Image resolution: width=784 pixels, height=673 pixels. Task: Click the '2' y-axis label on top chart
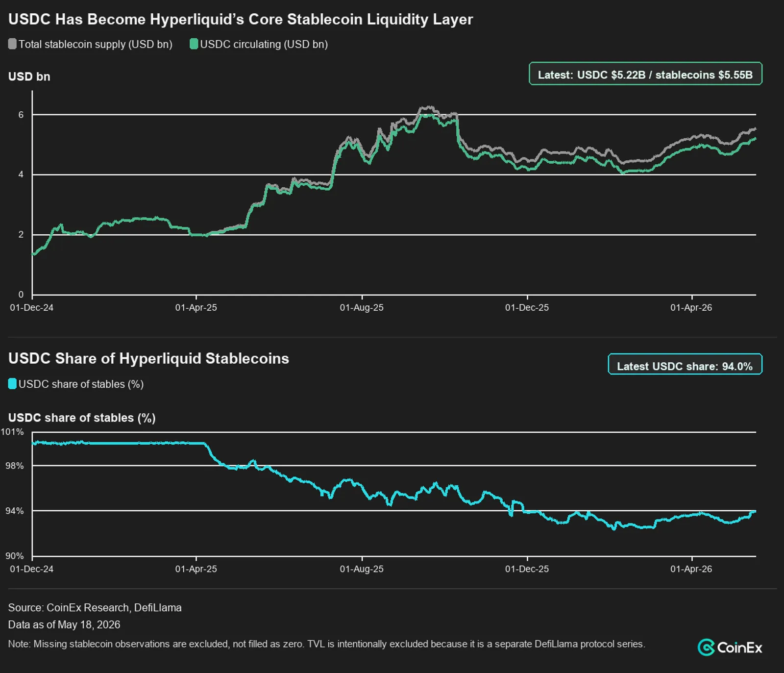click(21, 234)
